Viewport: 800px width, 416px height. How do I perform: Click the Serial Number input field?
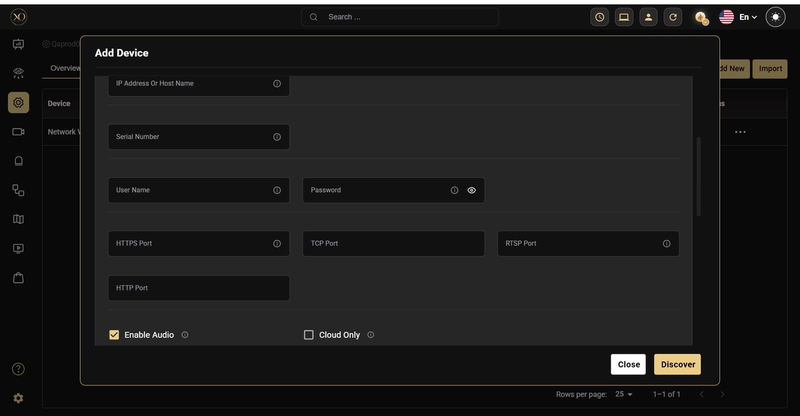(x=199, y=137)
